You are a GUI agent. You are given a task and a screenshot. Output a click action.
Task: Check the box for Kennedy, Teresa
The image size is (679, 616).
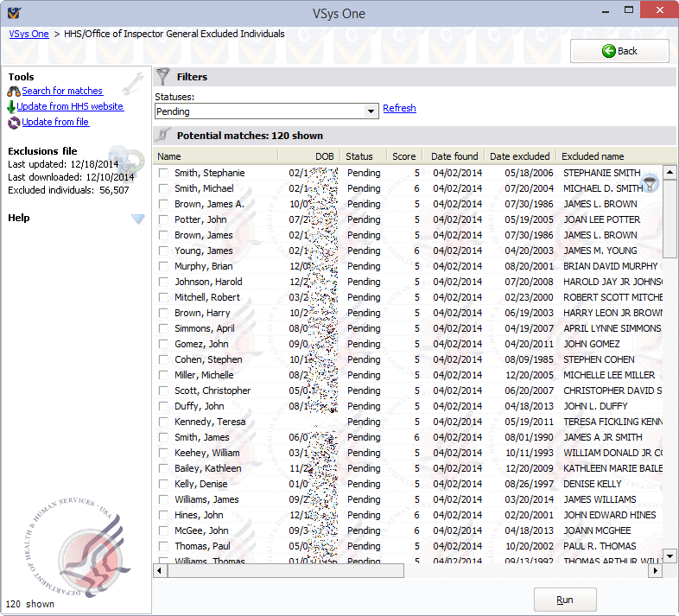[163, 422]
